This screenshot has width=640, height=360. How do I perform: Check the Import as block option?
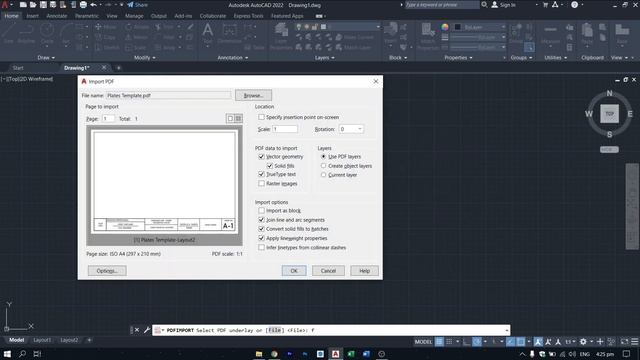(261, 211)
